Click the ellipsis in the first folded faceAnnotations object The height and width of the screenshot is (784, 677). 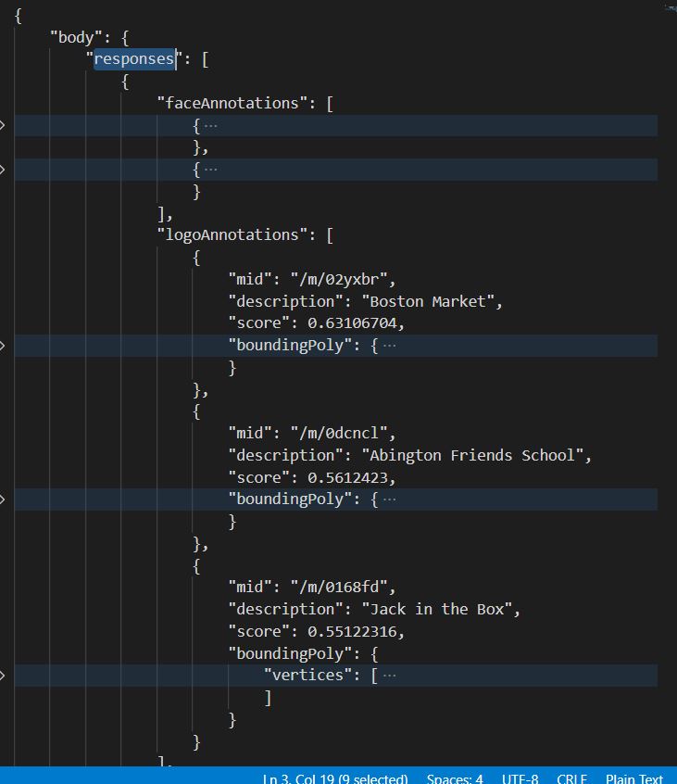211,125
